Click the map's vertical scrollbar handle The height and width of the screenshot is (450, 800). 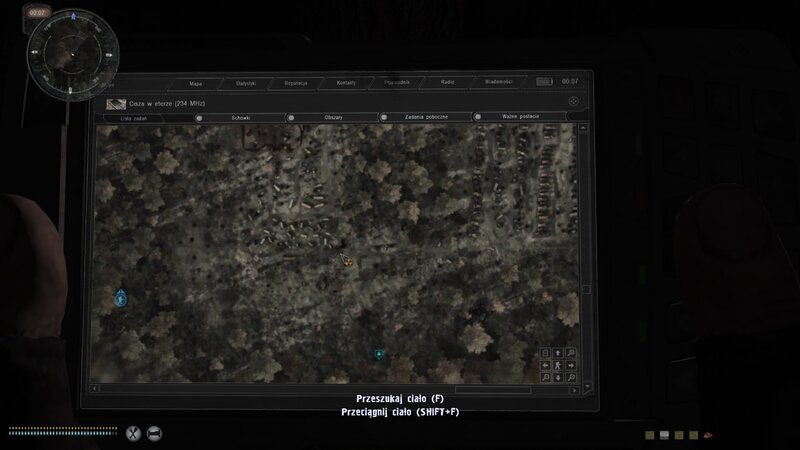coord(586,290)
